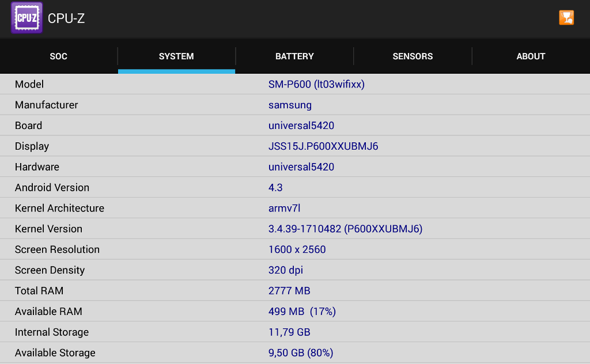
Task: Click density value 320 dpi
Action: (286, 270)
